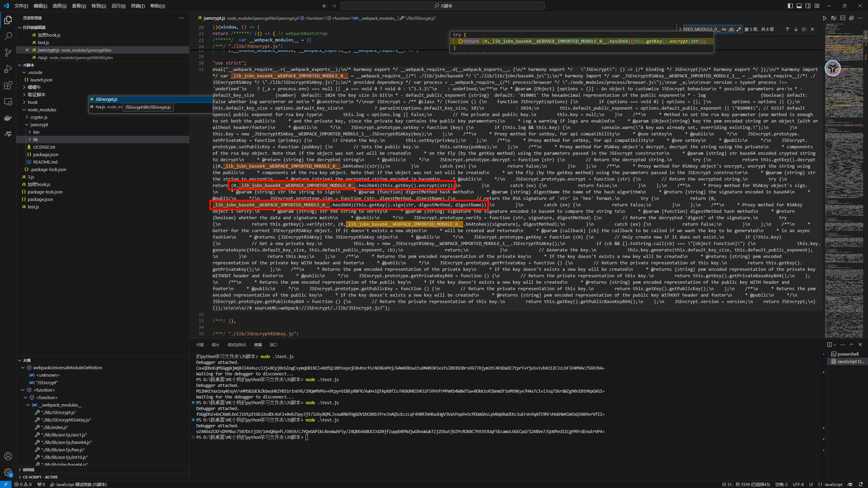
Task: Click the minimap code overview
Action: [844, 170]
